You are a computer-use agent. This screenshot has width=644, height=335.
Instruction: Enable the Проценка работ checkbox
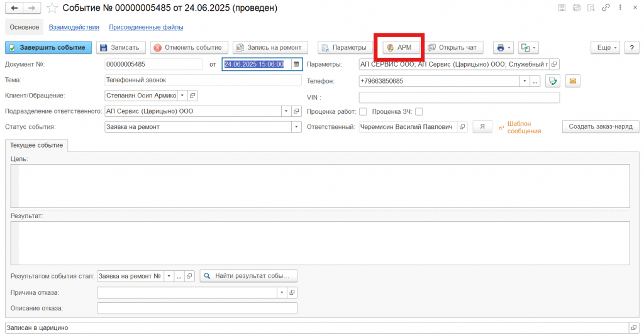click(x=363, y=112)
